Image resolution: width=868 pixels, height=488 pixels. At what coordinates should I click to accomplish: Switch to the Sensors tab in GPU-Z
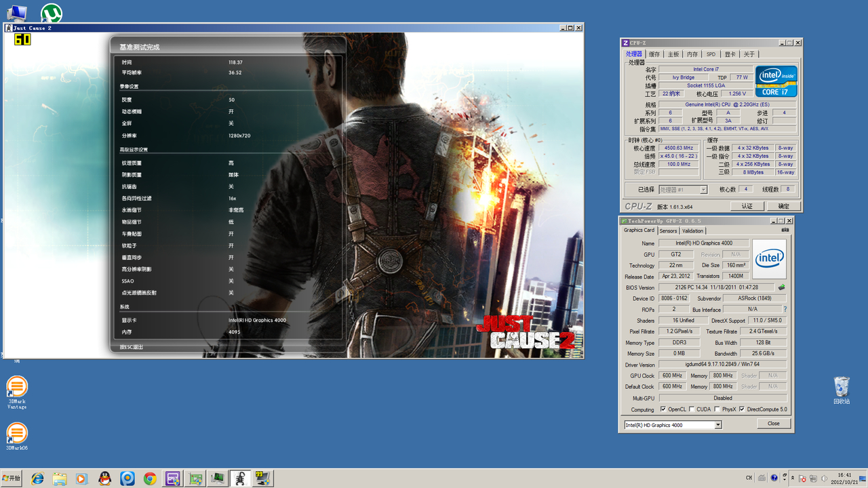pos(669,231)
